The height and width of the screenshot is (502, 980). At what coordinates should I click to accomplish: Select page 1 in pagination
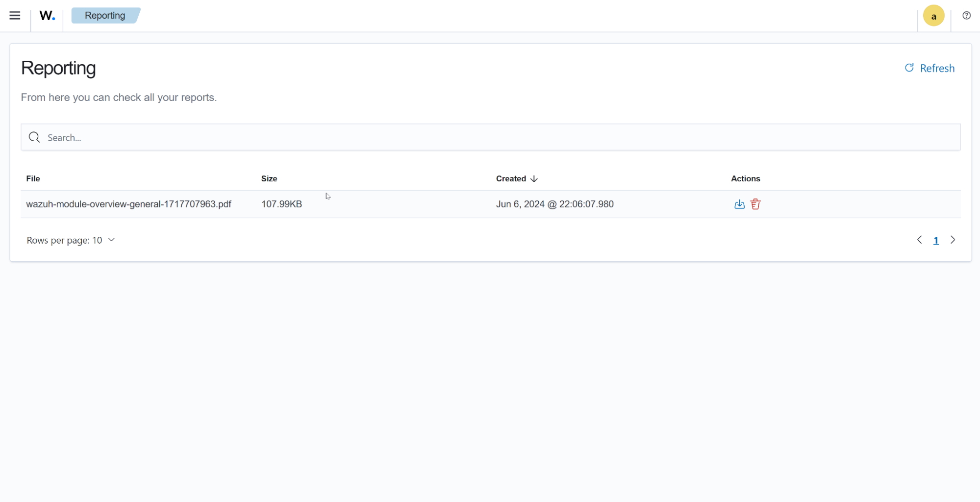tap(936, 240)
